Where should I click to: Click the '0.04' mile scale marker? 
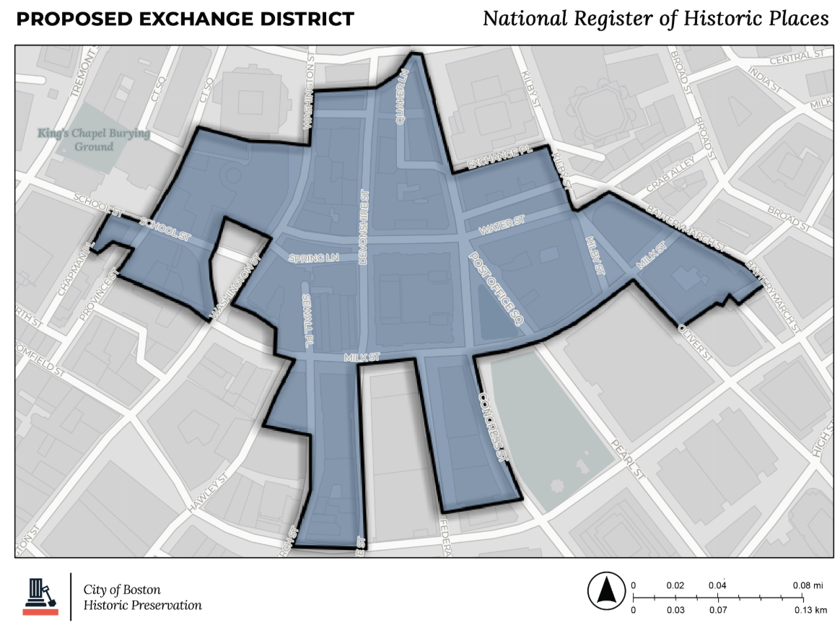click(x=717, y=585)
